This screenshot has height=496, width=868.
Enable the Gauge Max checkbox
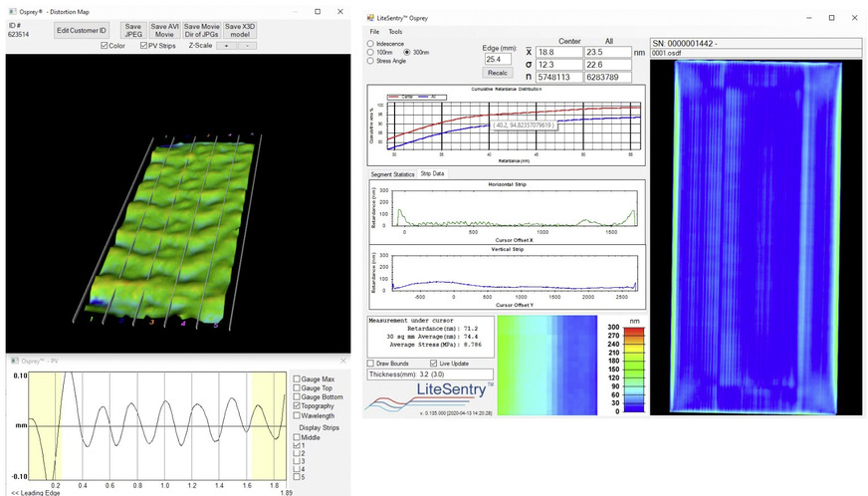[x=297, y=378]
